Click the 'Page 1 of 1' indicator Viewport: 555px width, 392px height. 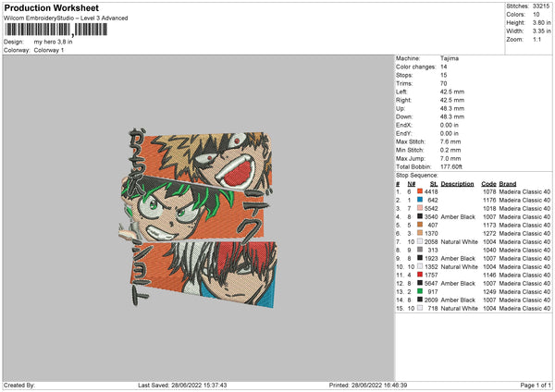click(536, 385)
